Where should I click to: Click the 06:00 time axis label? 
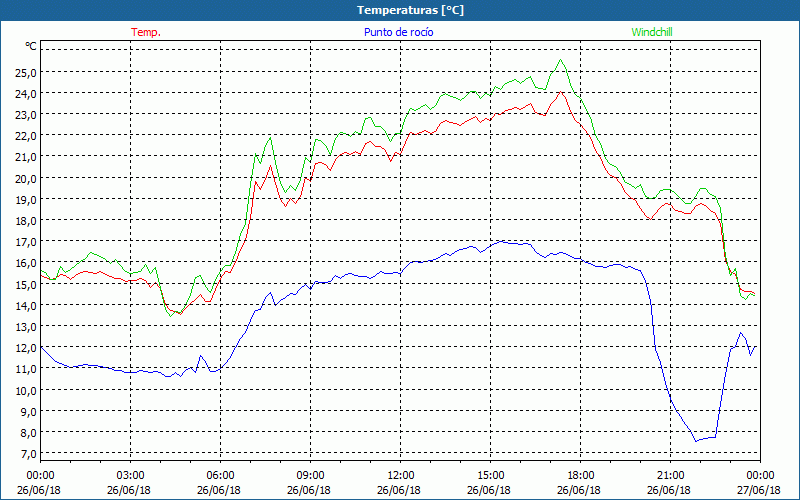[x=220, y=476]
